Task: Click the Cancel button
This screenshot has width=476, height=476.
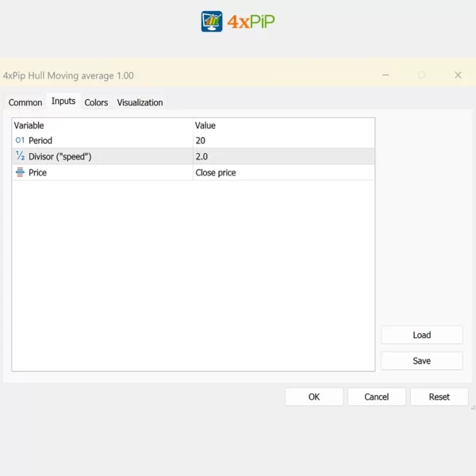Action: [377, 397]
